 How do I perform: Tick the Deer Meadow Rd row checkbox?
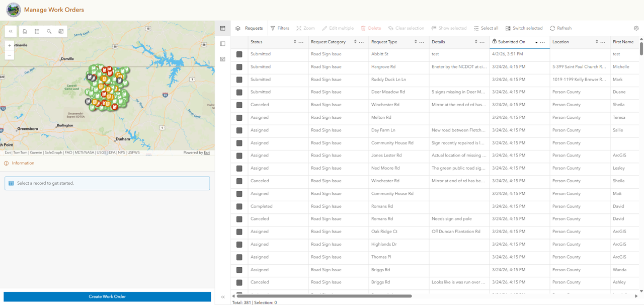239,92
